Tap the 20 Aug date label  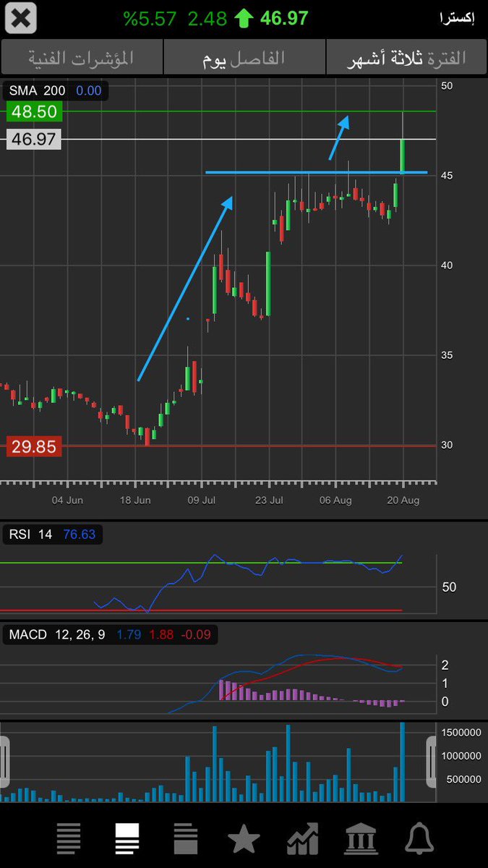point(403,501)
